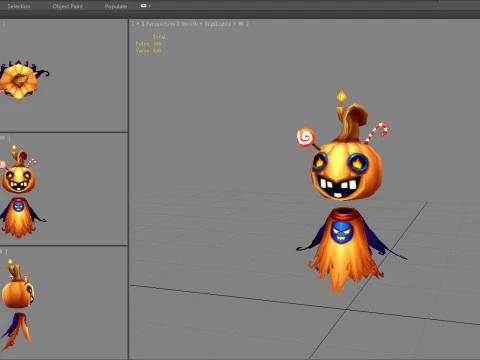Switch to the Populate ribbon tab

click(x=116, y=6)
